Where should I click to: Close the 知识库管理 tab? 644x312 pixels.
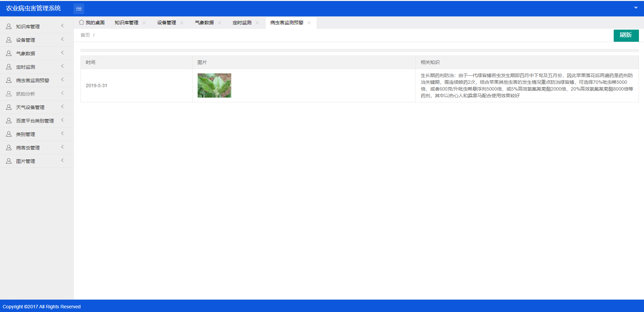point(144,23)
